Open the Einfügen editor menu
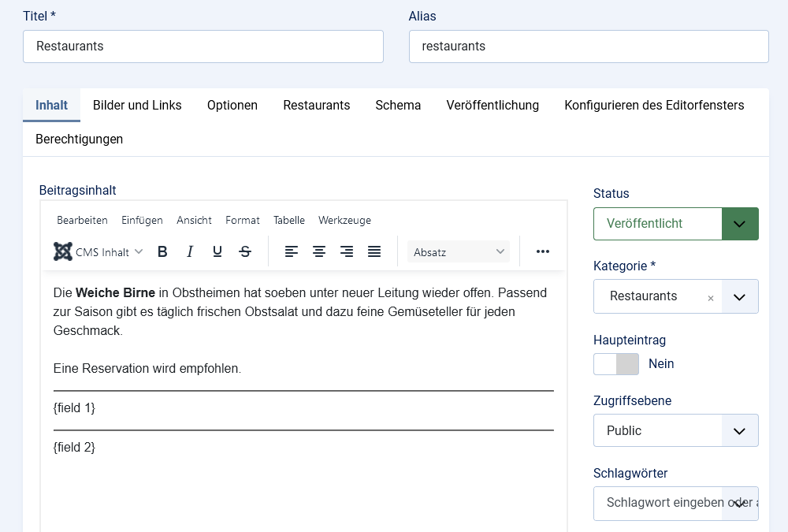 point(142,221)
